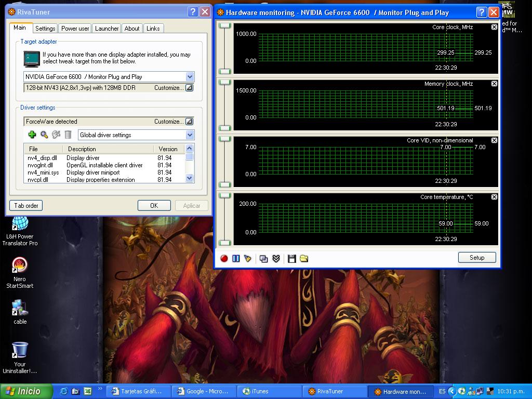Click the save floppy disk icon
Image resolution: width=532 pixels, height=399 pixels.
tap(291, 258)
